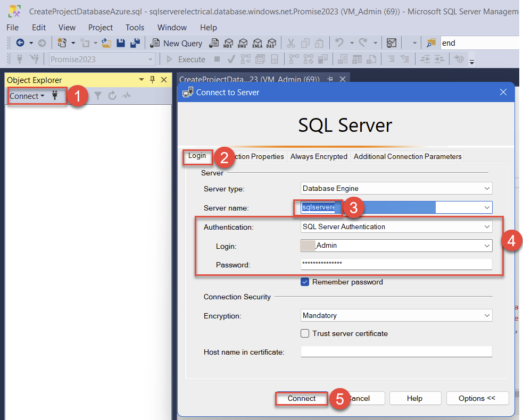Image resolution: width=523 pixels, height=420 pixels.
Task: Expand the Server name dropdown list
Action: point(487,207)
